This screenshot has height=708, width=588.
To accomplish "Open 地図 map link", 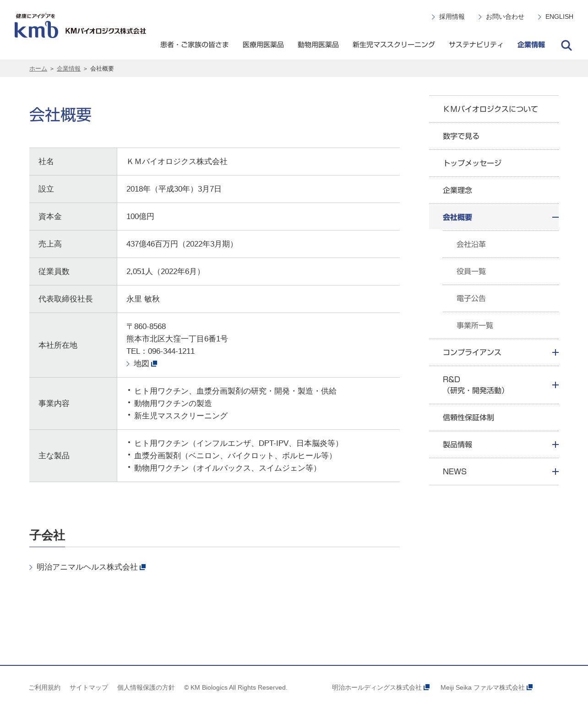I will [142, 363].
